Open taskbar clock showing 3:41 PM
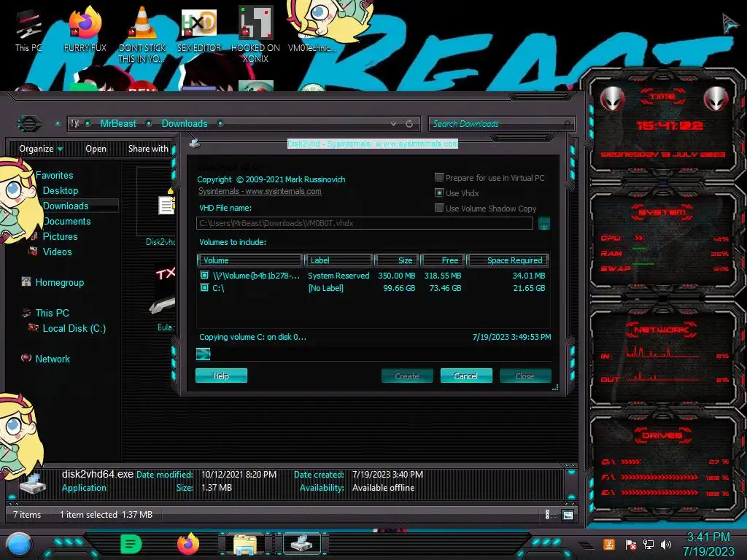747x560 pixels. (708, 544)
